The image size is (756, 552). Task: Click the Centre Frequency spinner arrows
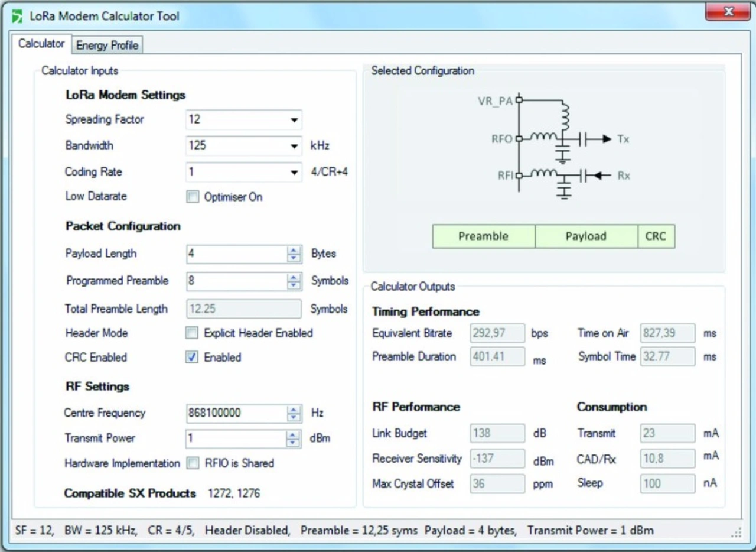(294, 414)
